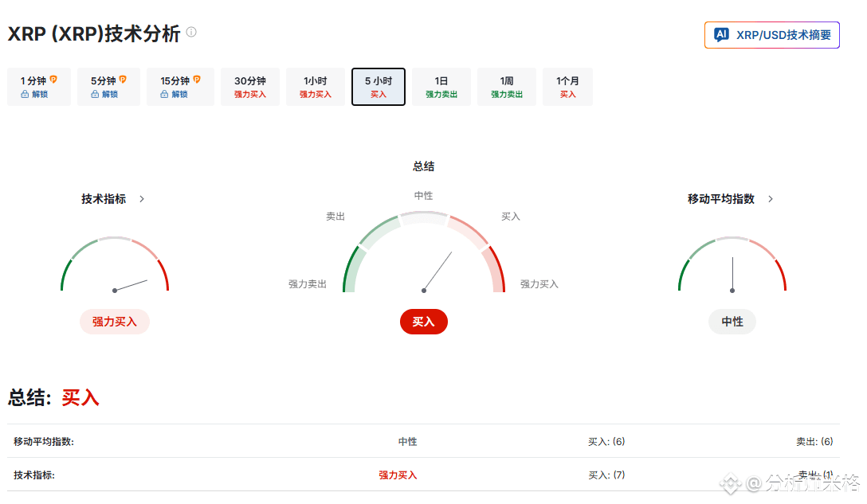This screenshot has width=867, height=504.
Task: Select the 5小时 timeframe tab
Action: pos(379,87)
